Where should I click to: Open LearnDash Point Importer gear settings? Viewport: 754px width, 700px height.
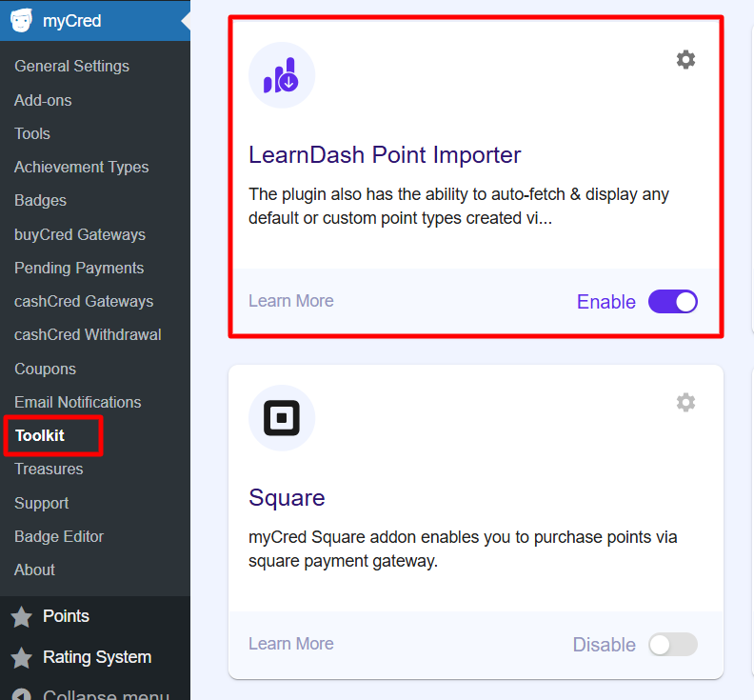pyautogui.click(x=685, y=60)
